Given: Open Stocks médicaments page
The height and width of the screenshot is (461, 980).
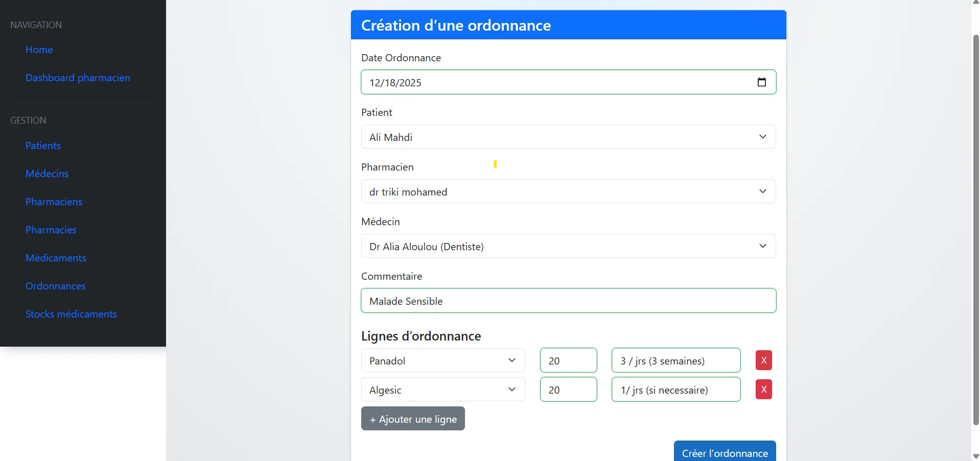Looking at the screenshot, I should (71, 314).
